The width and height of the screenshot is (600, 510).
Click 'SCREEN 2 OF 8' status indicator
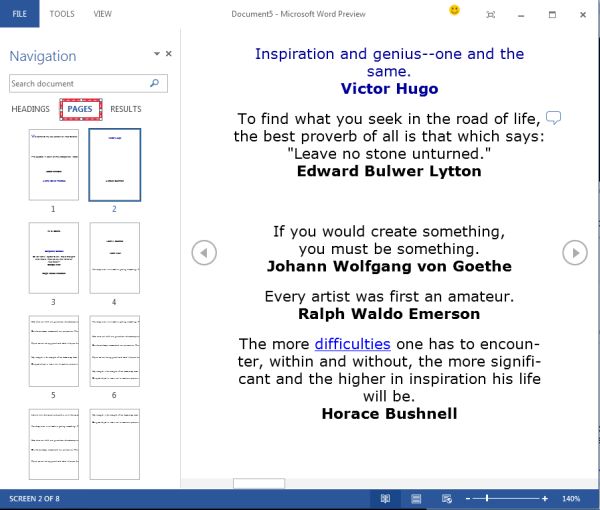point(34,499)
